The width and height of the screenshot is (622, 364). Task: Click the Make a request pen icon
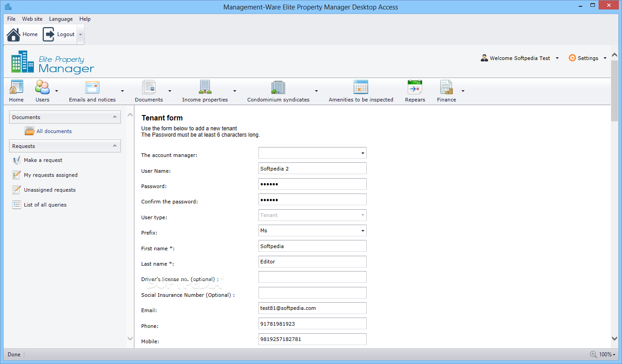[x=17, y=160]
